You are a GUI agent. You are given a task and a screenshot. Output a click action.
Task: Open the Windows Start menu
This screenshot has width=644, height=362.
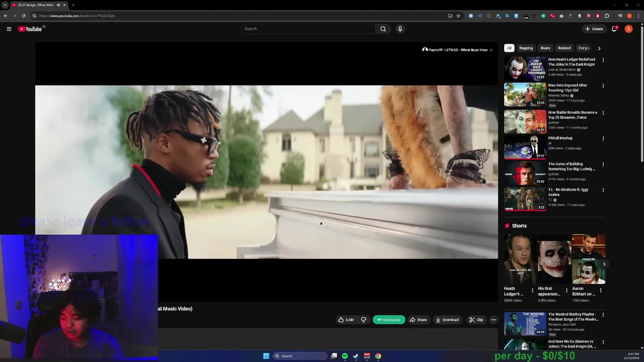(x=266, y=356)
